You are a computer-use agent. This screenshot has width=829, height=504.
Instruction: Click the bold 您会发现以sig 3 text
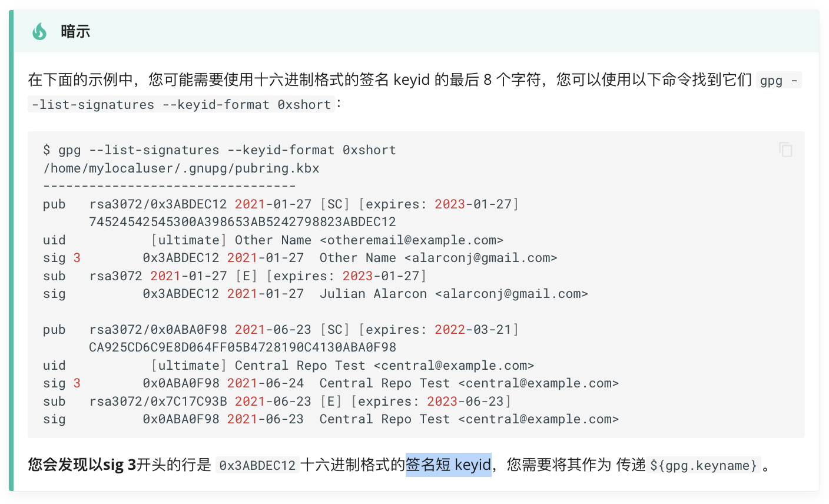click(82, 465)
